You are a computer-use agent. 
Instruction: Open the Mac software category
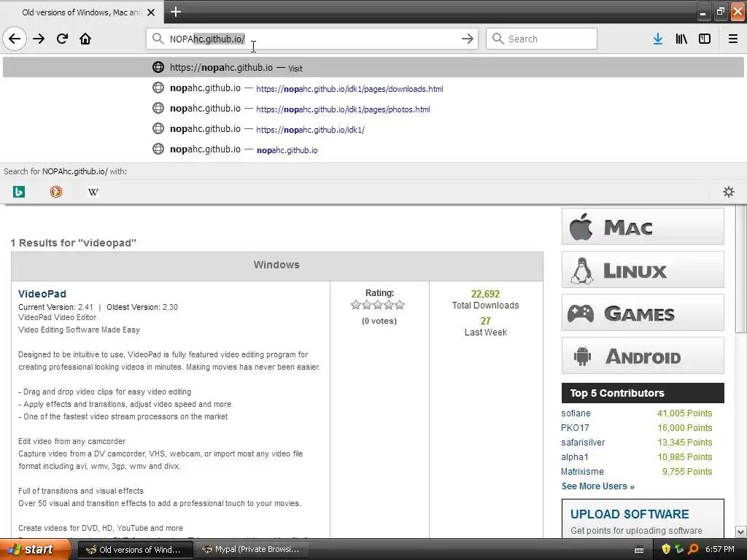click(643, 227)
